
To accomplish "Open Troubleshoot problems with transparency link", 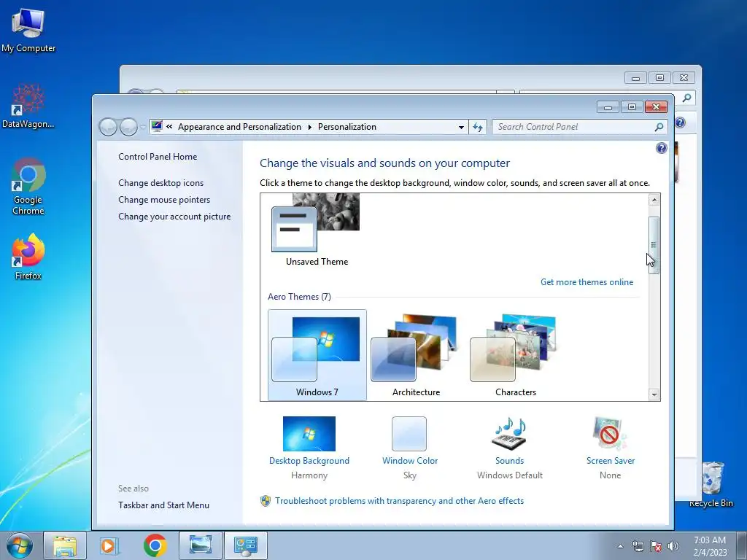I will 399,501.
